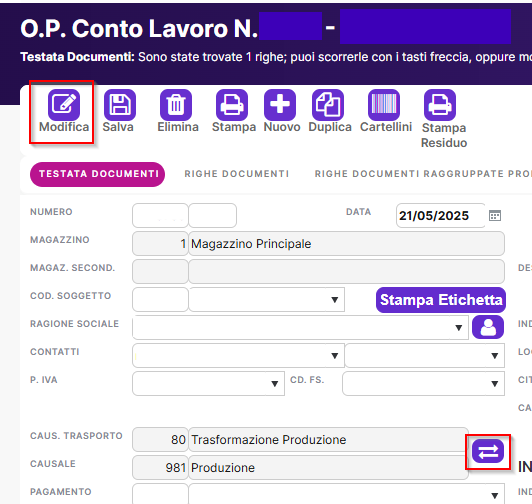Open the Cartellini barcode icon

[x=384, y=105]
